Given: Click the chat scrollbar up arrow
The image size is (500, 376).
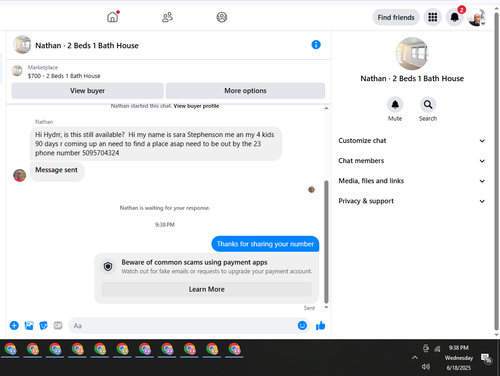Looking at the screenshot, I should click(x=326, y=108).
